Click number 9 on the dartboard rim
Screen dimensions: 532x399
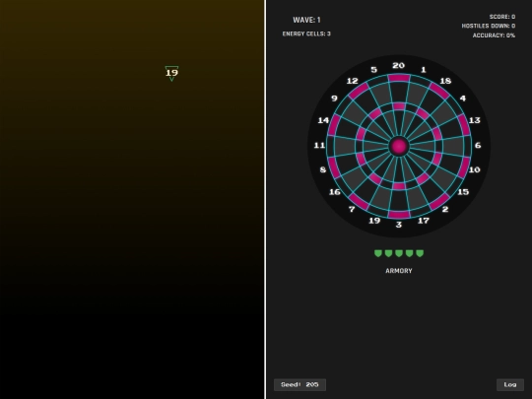tap(335, 99)
